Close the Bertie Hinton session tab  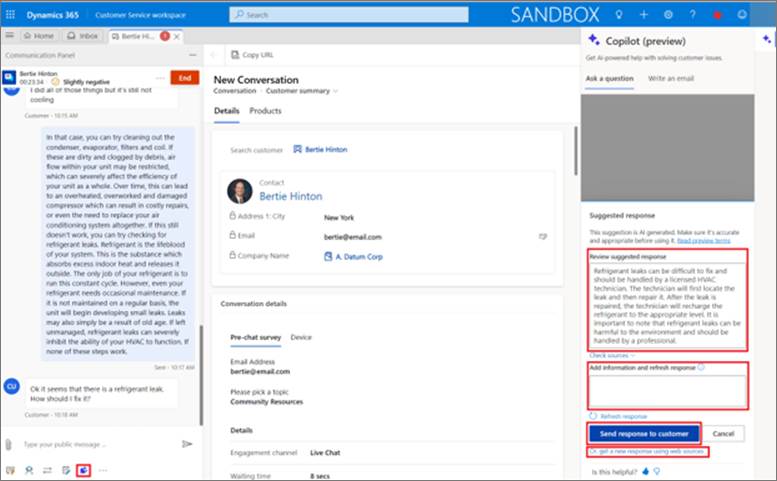(178, 36)
